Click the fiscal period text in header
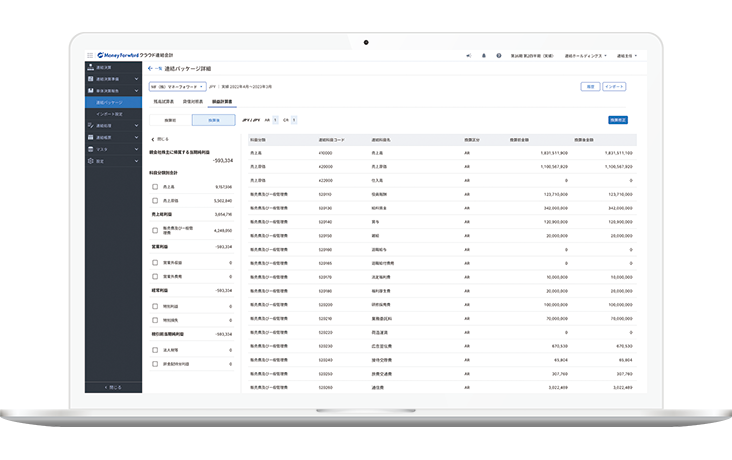732x460 pixels. (532, 56)
